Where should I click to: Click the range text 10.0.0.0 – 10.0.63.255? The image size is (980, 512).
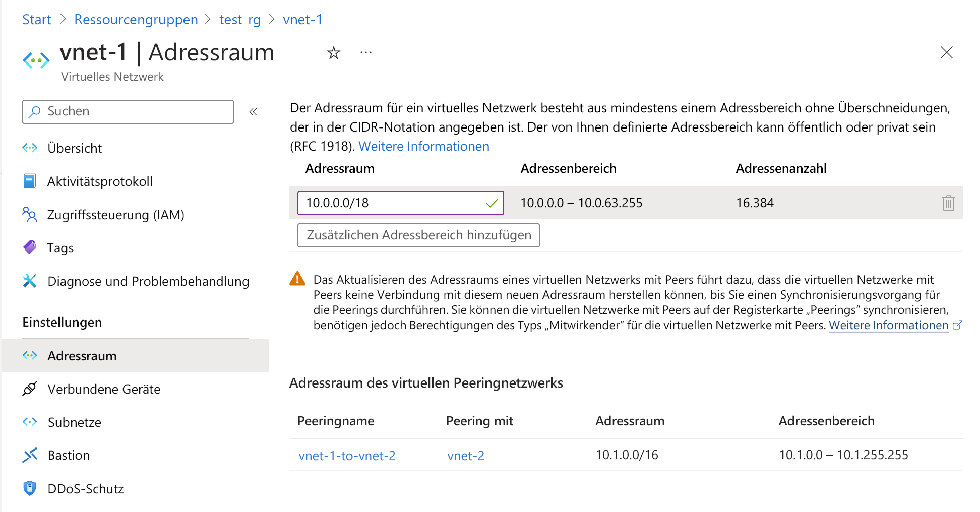tap(581, 203)
